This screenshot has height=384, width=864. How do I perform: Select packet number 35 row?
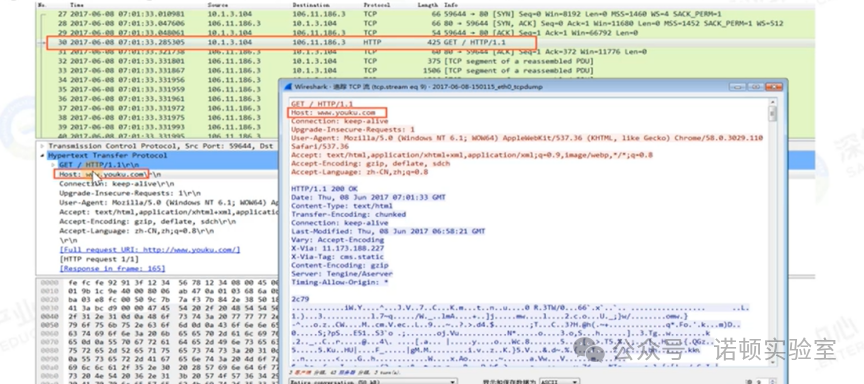click(x=157, y=89)
